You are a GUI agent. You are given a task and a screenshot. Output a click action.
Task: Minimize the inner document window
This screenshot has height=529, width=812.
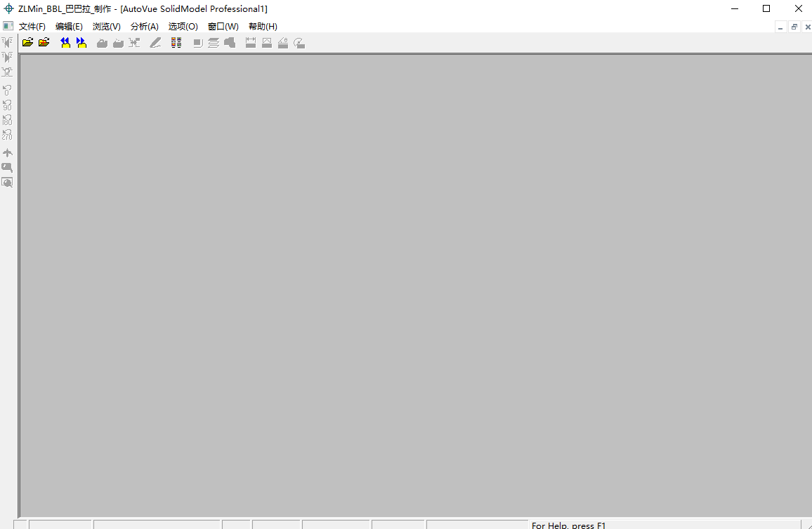(780, 27)
